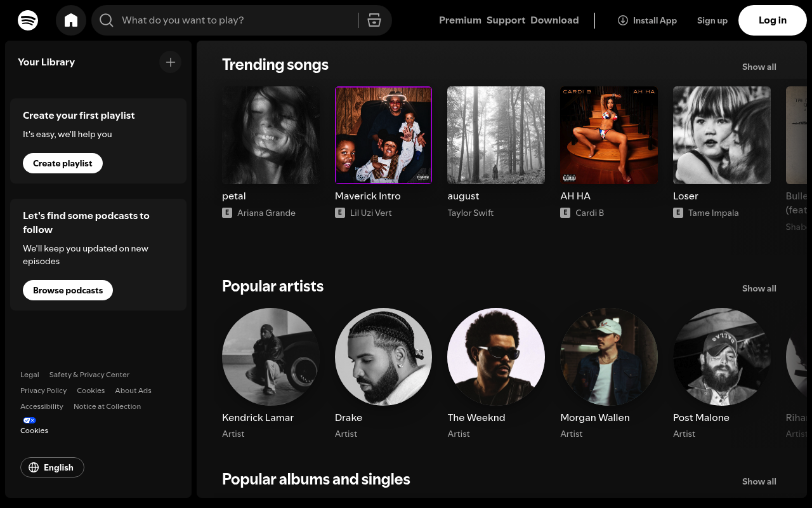Open the petal album cover
The width and height of the screenshot is (812, 508).
(x=271, y=135)
